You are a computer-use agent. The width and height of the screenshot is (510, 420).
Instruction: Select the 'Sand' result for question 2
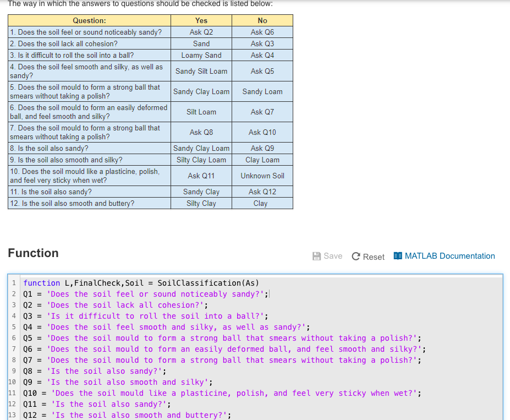[x=201, y=43]
